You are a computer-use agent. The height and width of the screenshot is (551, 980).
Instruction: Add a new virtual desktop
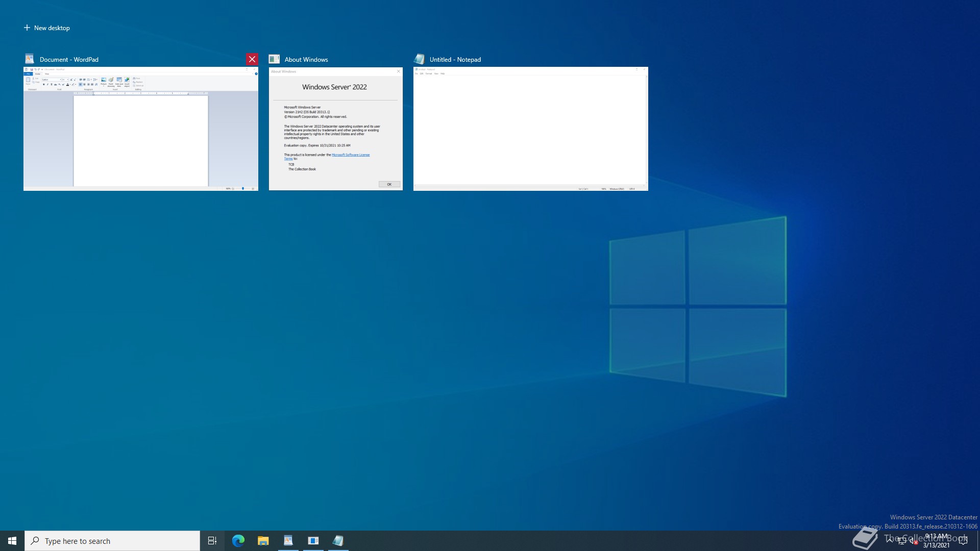pos(46,28)
